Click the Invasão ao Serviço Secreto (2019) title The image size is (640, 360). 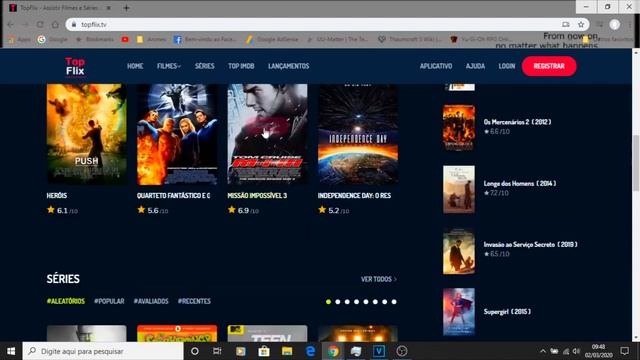tap(531, 244)
